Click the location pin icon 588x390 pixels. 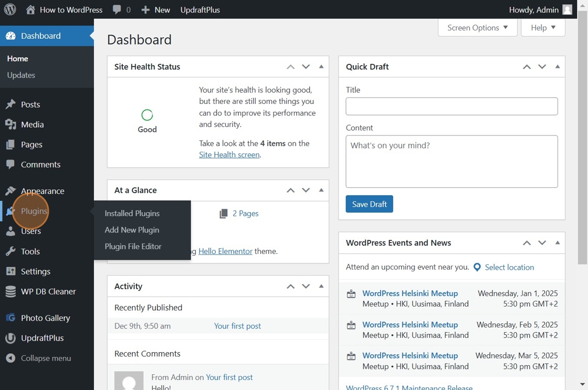[477, 267]
